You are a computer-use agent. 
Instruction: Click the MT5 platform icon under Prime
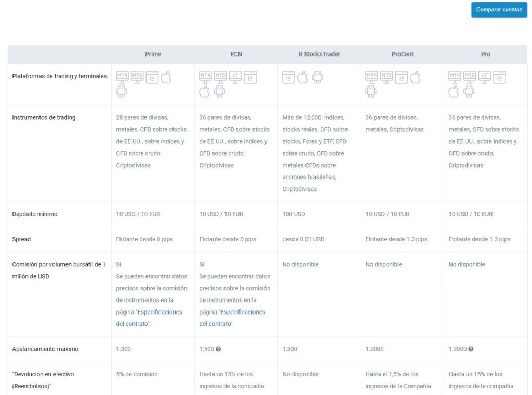(137, 77)
